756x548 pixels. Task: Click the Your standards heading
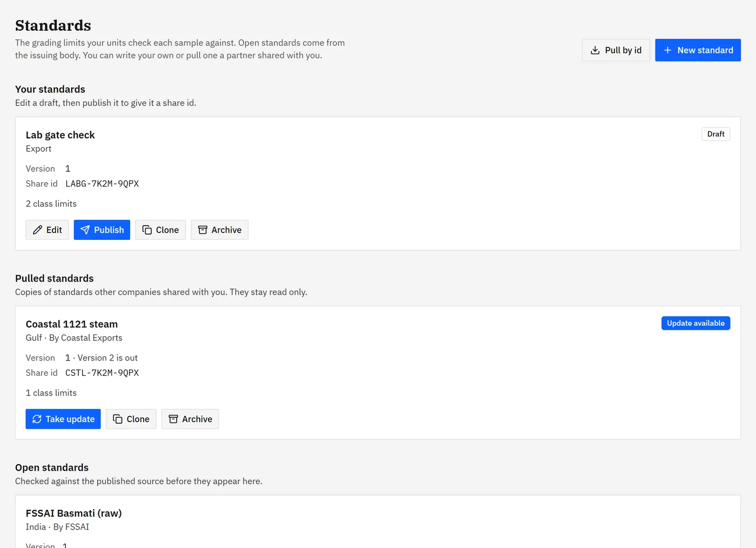[50, 89]
